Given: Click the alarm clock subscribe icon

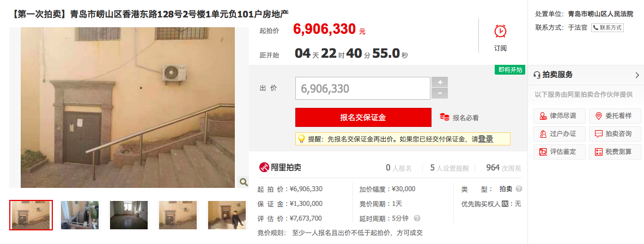Looking at the screenshot, I should (500, 31).
